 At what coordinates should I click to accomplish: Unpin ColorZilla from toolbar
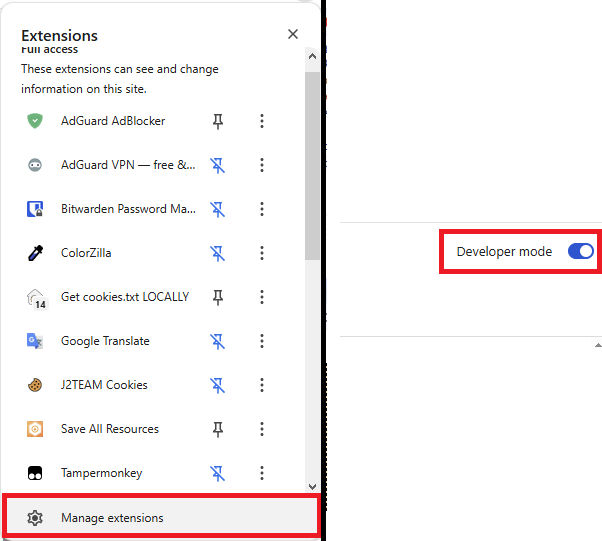tap(218, 253)
